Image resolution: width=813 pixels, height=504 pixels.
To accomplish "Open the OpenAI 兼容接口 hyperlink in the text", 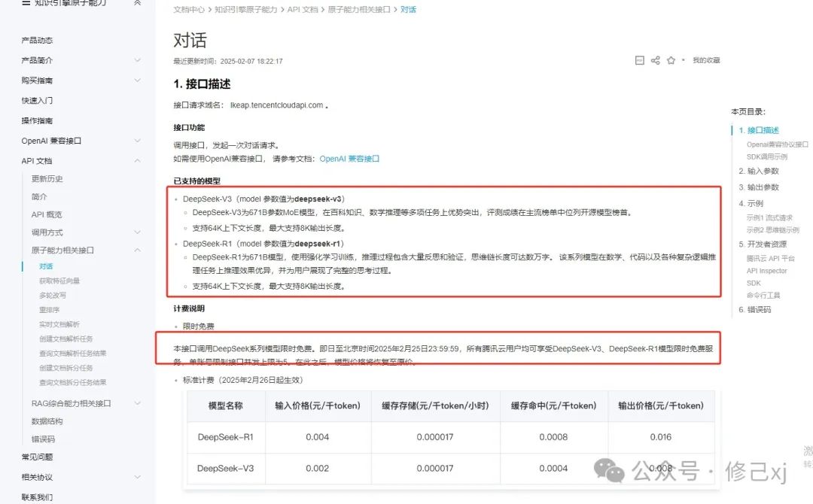I will (349, 159).
